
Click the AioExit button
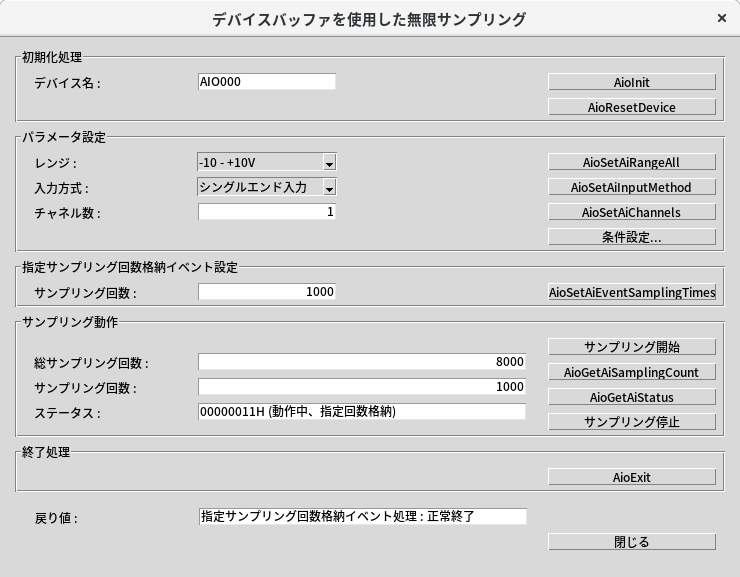[631, 477]
